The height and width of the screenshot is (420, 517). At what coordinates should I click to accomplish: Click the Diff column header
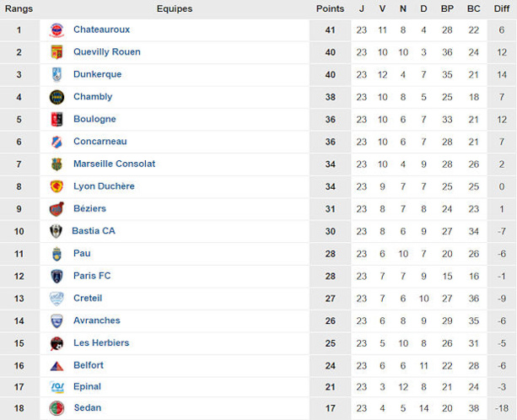click(501, 8)
